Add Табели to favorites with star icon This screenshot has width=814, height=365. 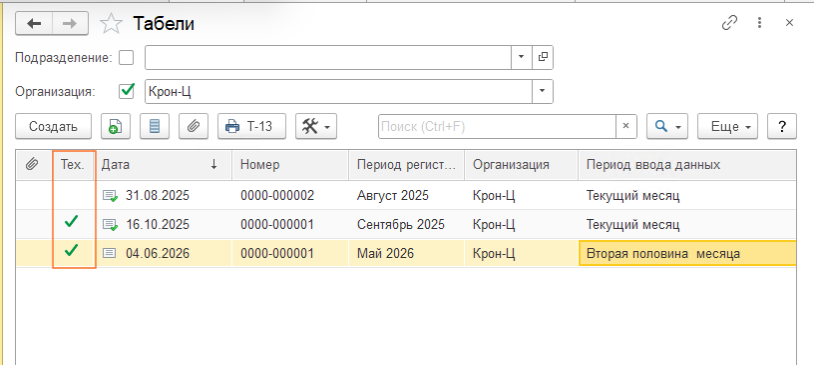tap(111, 24)
